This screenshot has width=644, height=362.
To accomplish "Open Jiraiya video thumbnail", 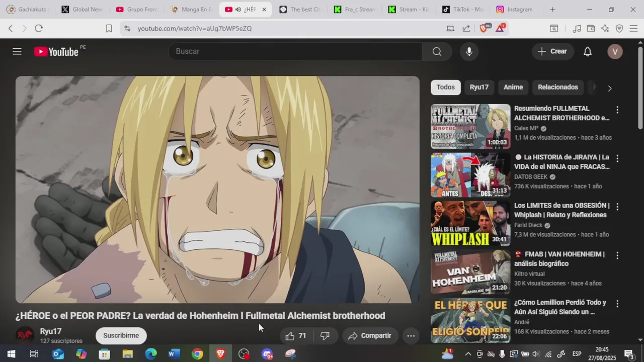I will coord(470,175).
